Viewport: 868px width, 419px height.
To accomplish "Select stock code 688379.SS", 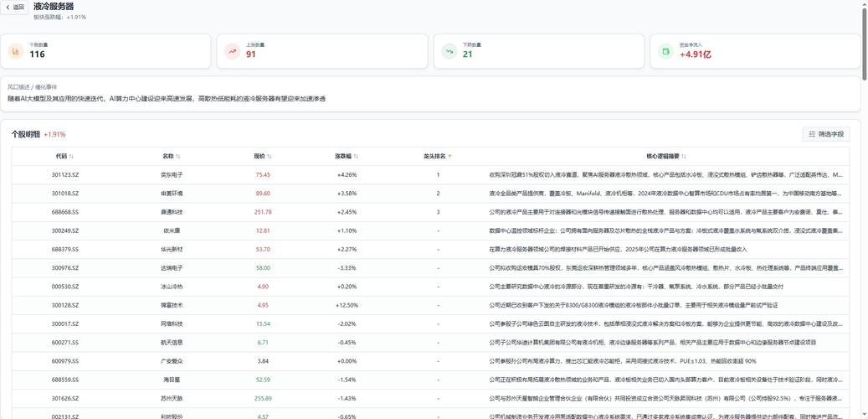I will (x=65, y=250).
